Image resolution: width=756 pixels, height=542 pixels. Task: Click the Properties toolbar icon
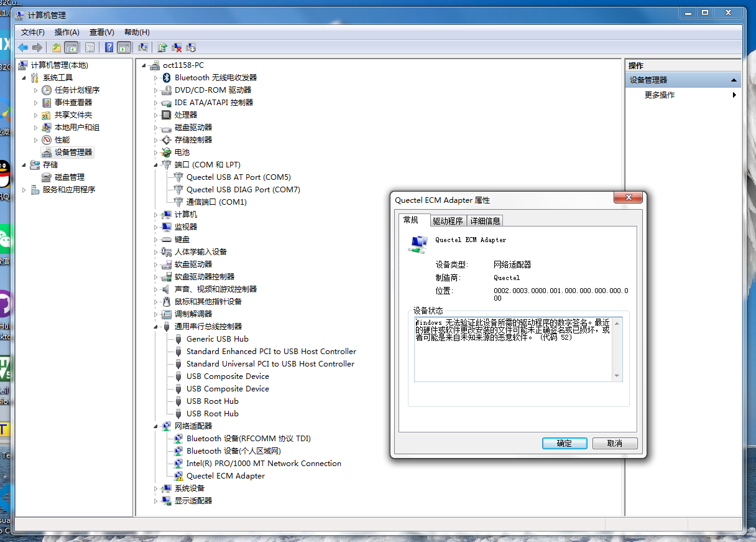[90, 47]
